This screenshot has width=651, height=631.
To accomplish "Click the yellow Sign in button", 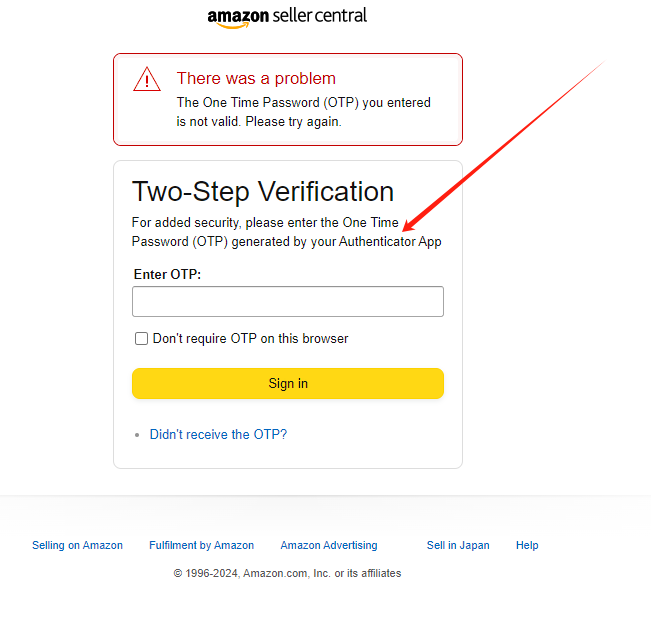I will [288, 384].
